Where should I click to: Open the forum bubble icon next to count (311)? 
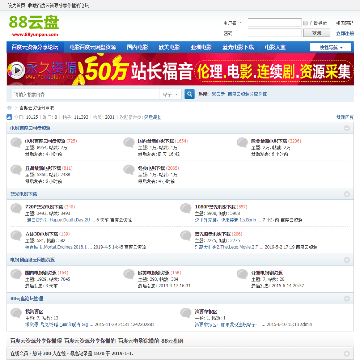click(x=16, y=170)
